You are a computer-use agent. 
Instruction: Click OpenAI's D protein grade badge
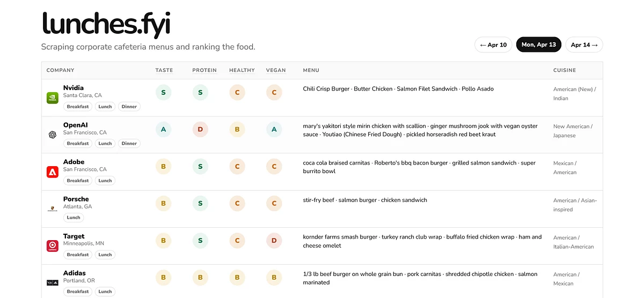[200, 130]
